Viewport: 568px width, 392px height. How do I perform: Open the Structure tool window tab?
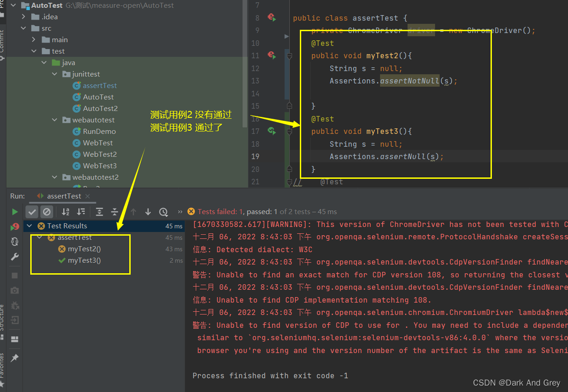[x=2, y=317]
